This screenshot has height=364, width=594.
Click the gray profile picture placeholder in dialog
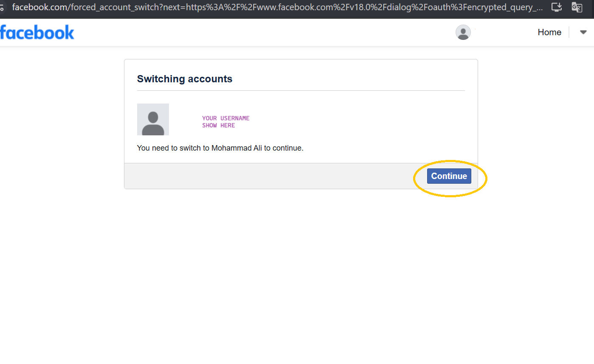153,119
